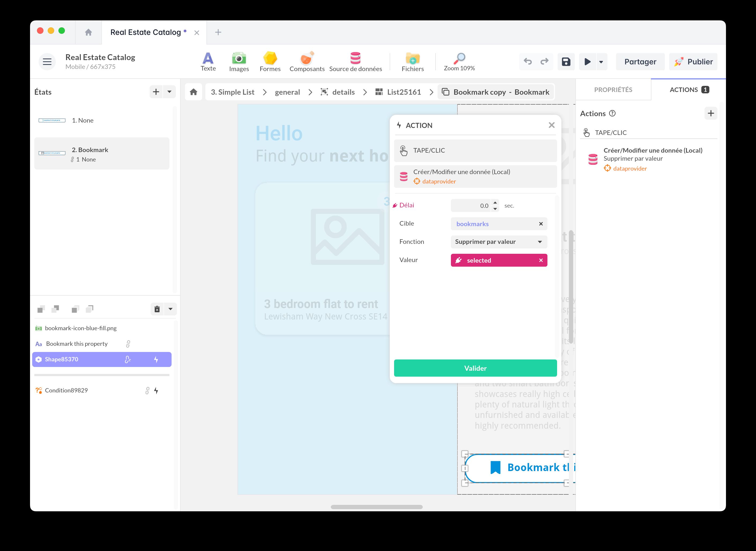Click Créer/Modifier une donnée row in dialog
Viewport: 756px width, 551px height.
tap(475, 177)
